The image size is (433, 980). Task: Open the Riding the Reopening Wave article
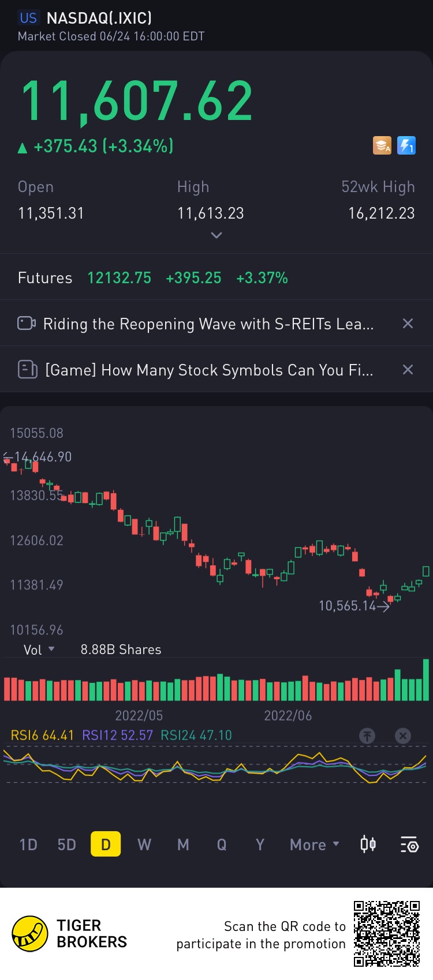tap(208, 324)
